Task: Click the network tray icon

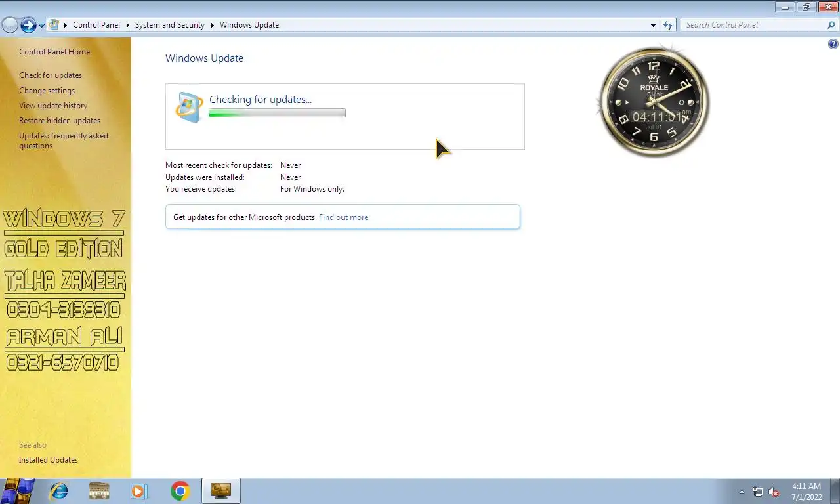Action: tap(758, 492)
